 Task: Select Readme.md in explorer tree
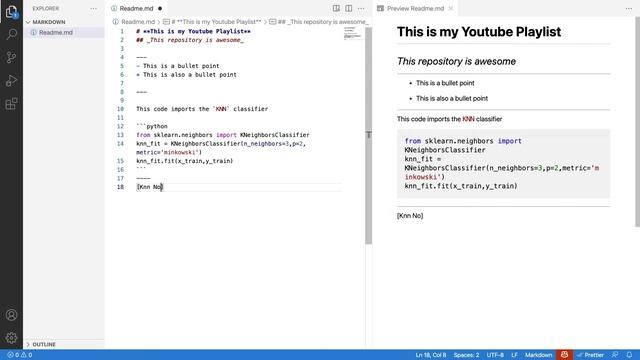click(x=56, y=33)
